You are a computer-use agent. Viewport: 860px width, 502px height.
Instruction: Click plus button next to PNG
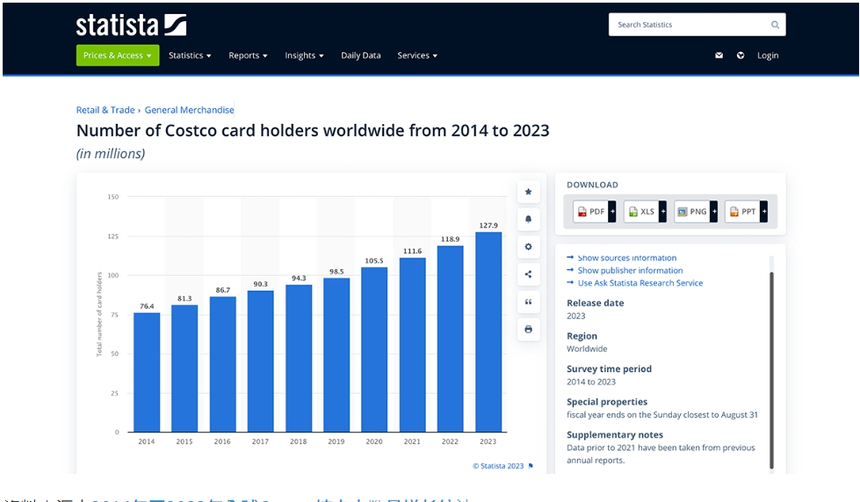click(714, 211)
